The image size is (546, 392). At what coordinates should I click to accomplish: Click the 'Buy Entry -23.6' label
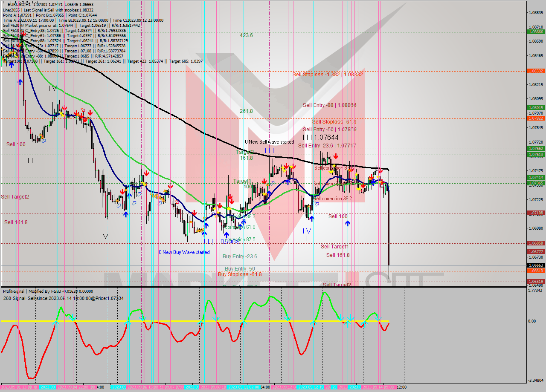[240, 257]
